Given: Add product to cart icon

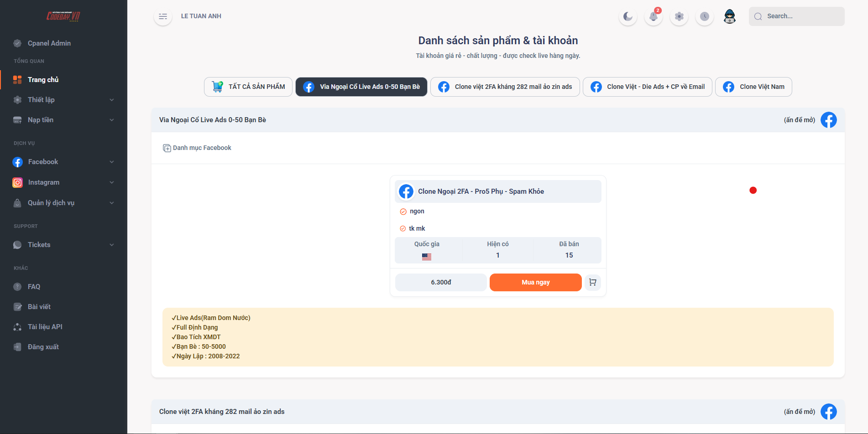Looking at the screenshot, I should click(x=592, y=282).
